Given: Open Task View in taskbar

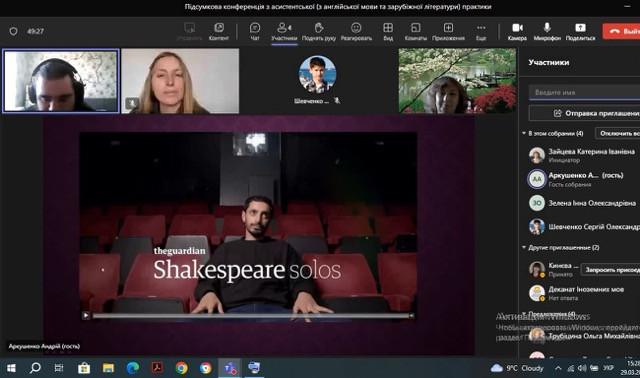Looking at the screenshot, I should [x=59, y=368].
